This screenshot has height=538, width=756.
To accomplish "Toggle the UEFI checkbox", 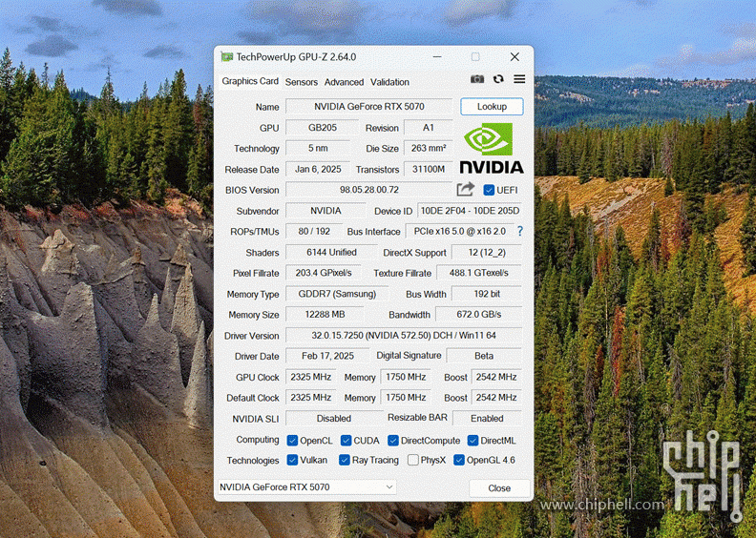I will 489,190.
